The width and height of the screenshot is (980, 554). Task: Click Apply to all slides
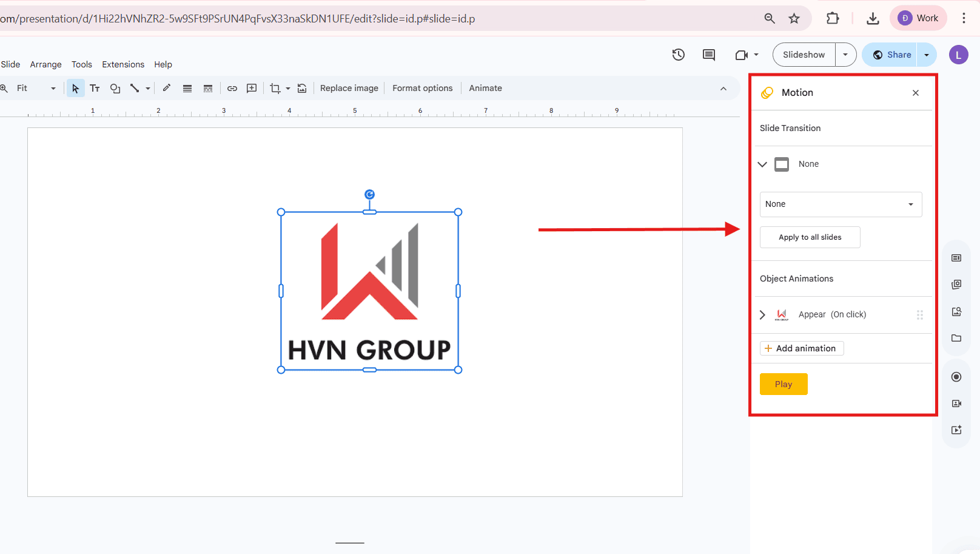[810, 237]
